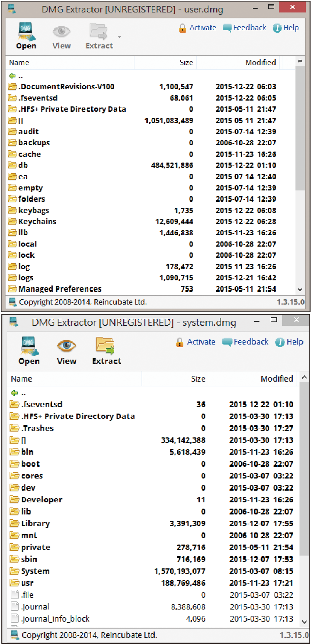Select usr folder icon
The image size is (312, 644).
pyautogui.click(x=15, y=583)
